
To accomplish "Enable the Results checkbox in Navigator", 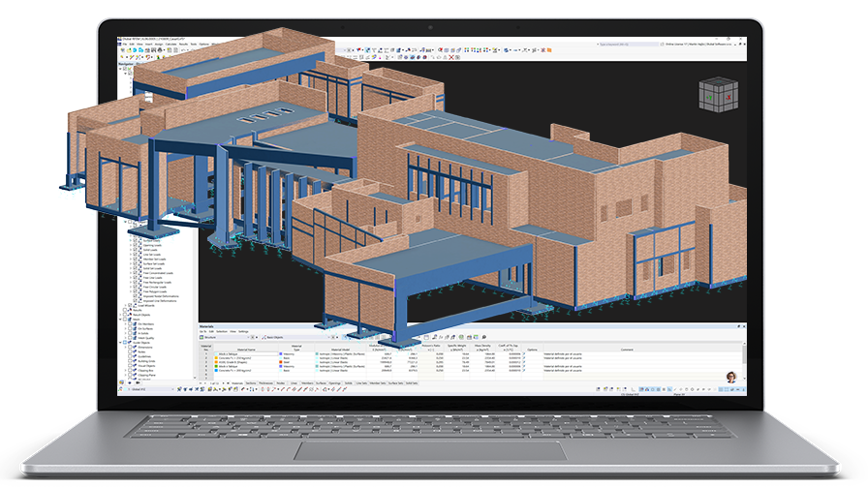I will [x=125, y=310].
